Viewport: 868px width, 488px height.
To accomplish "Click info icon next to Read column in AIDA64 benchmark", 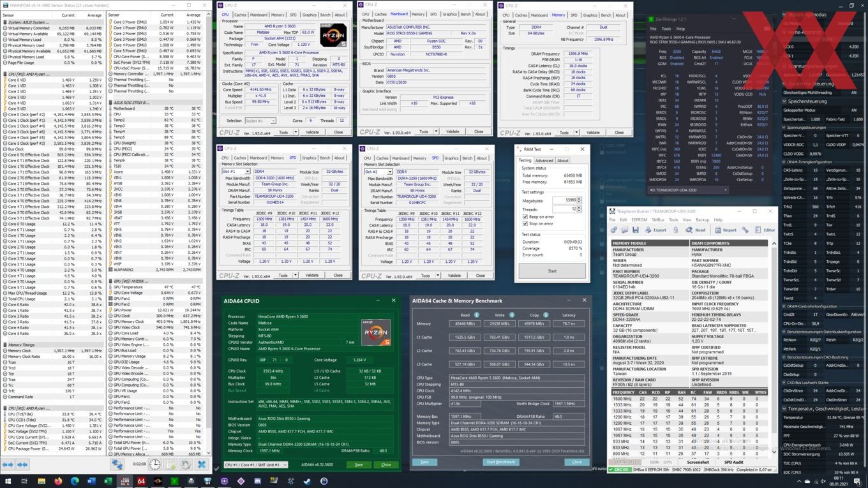I will pyautogui.click(x=476, y=314).
